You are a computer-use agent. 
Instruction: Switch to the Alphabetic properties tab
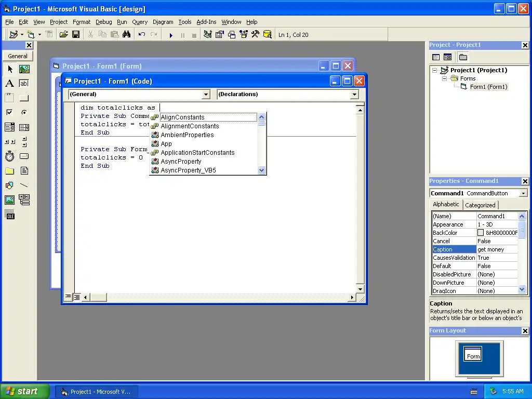(x=446, y=204)
